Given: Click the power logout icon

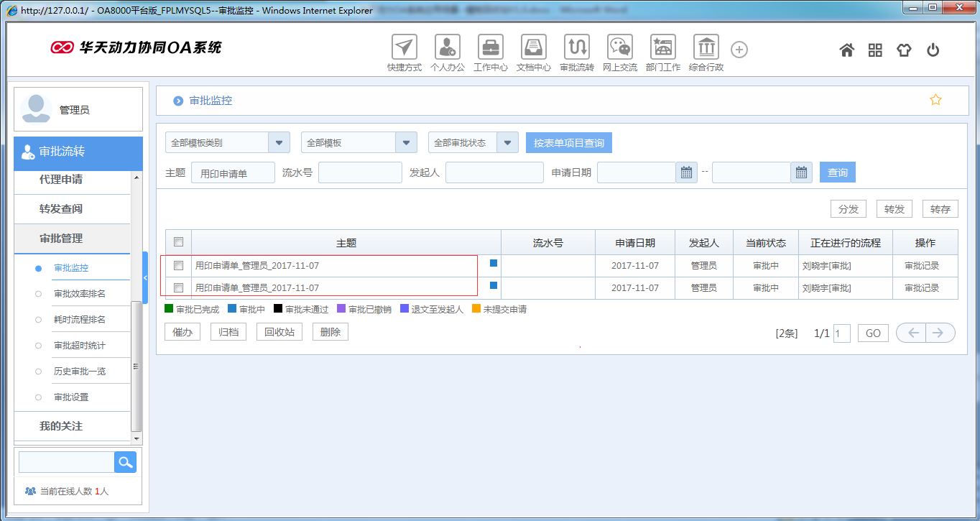Looking at the screenshot, I should (933, 50).
